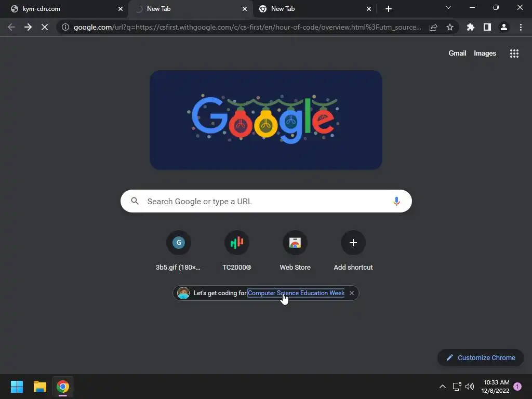Focus the Google search box
This screenshot has width=532, height=399.
(x=266, y=201)
